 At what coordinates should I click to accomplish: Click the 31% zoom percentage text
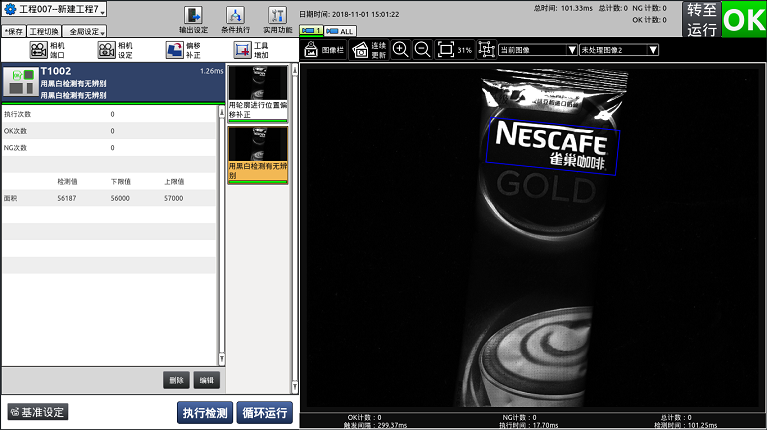[464, 50]
